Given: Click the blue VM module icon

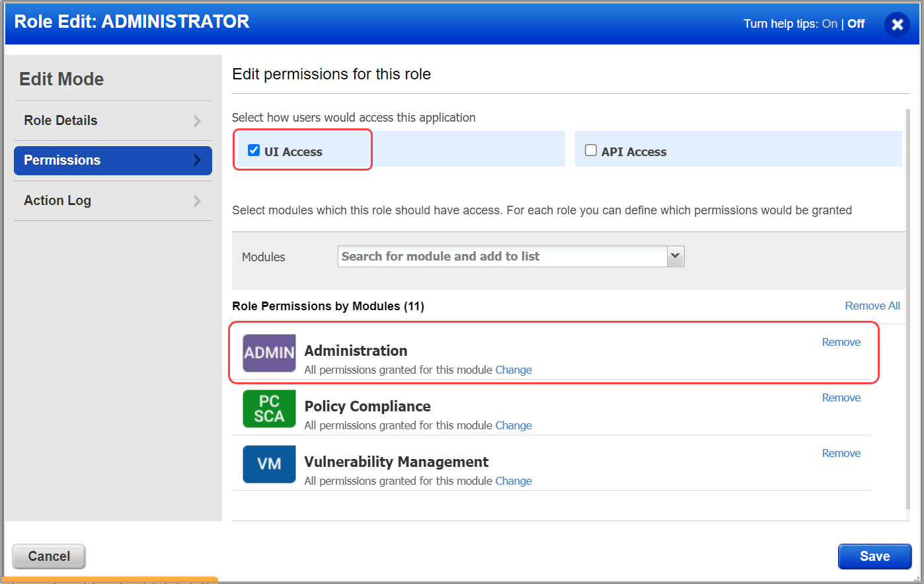Looking at the screenshot, I should (269, 464).
